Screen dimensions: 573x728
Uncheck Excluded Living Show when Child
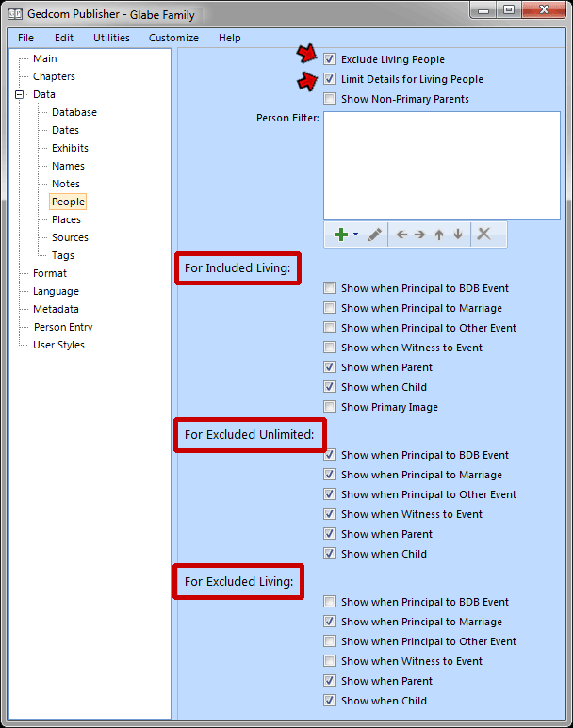click(x=330, y=700)
